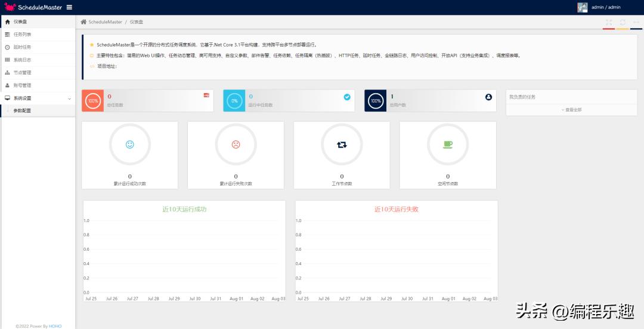Image resolution: width=644 pixels, height=329 pixels.
Task: Open 账号管理 in the sidebar
Action: pyautogui.click(x=38, y=85)
